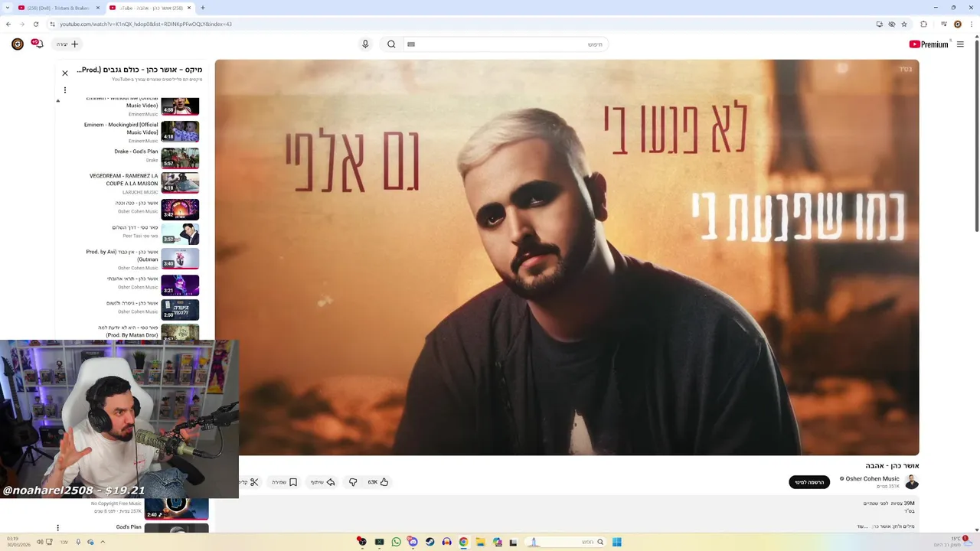The image size is (980, 551).
Task: Play the 3:40 'Prod. by Avi Gutman' video
Action: pyautogui.click(x=180, y=258)
